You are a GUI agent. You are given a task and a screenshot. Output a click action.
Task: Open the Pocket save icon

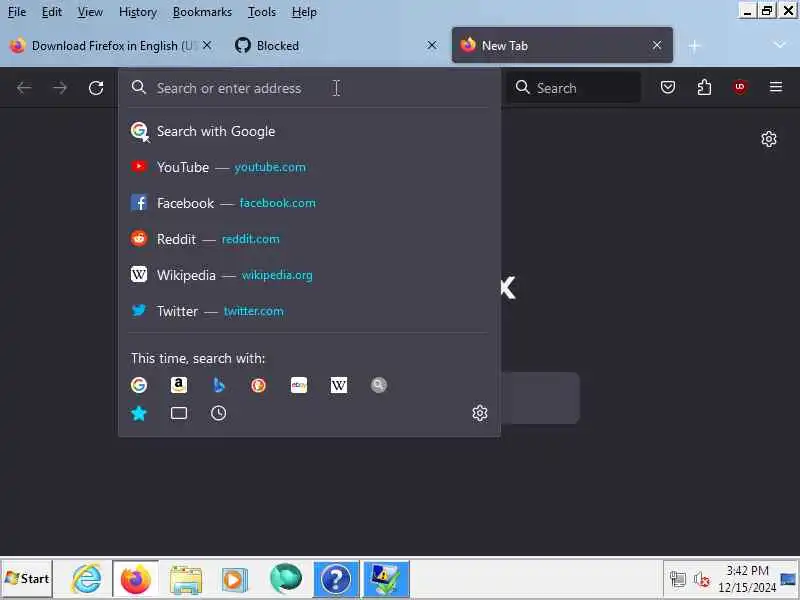[x=668, y=88]
